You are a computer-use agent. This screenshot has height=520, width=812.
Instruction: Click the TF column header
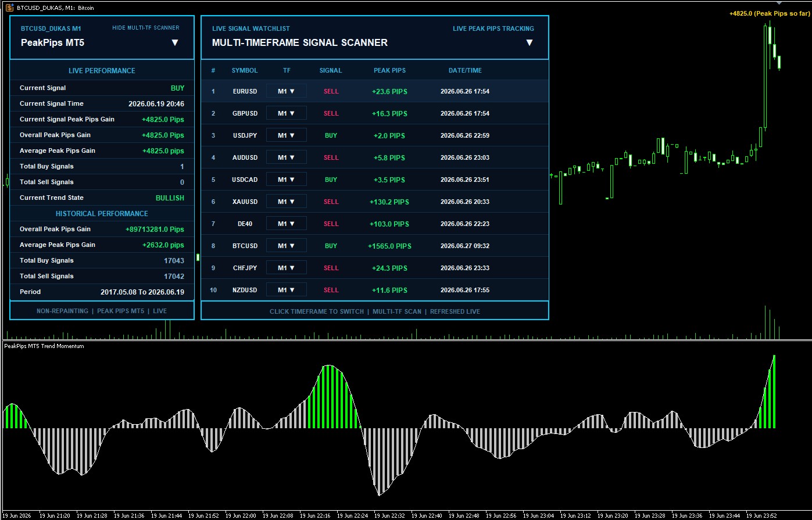287,70
